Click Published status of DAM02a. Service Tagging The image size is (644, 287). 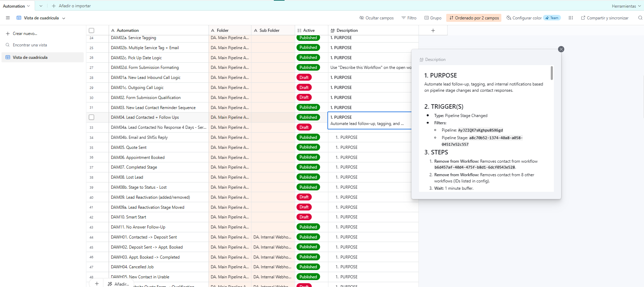coord(308,38)
